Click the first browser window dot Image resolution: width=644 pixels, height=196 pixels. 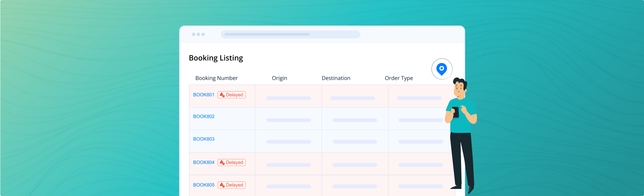194,35
